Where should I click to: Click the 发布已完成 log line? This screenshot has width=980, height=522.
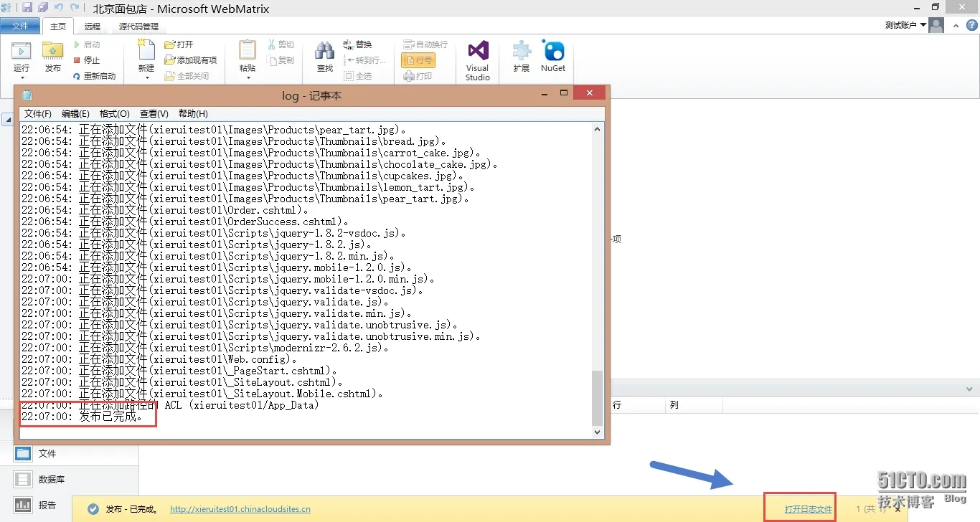point(83,417)
